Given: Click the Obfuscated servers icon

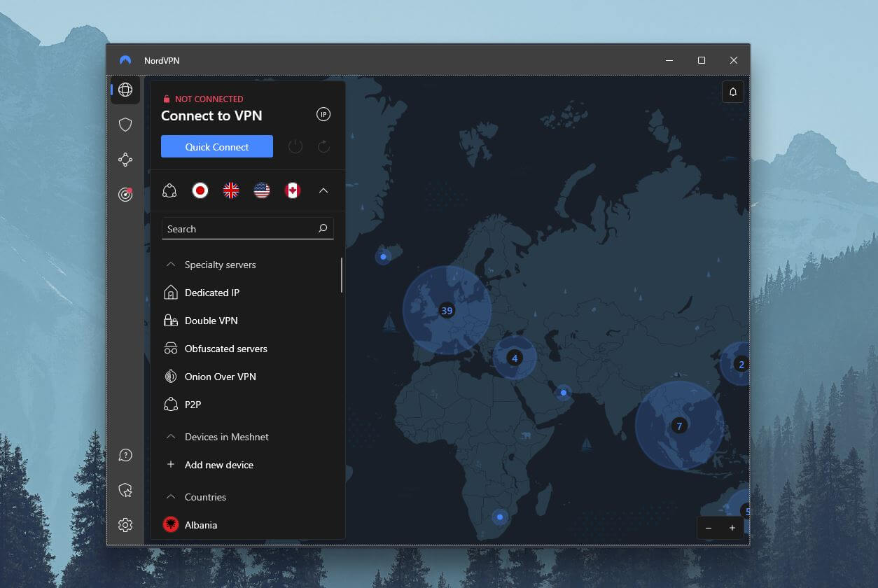Looking at the screenshot, I should tap(170, 349).
